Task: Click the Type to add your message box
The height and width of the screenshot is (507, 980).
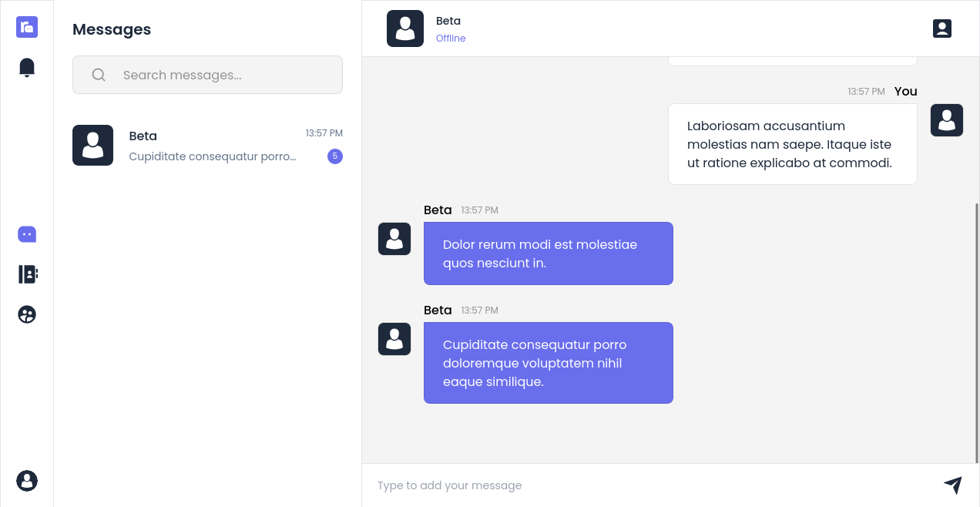Action: (647, 485)
